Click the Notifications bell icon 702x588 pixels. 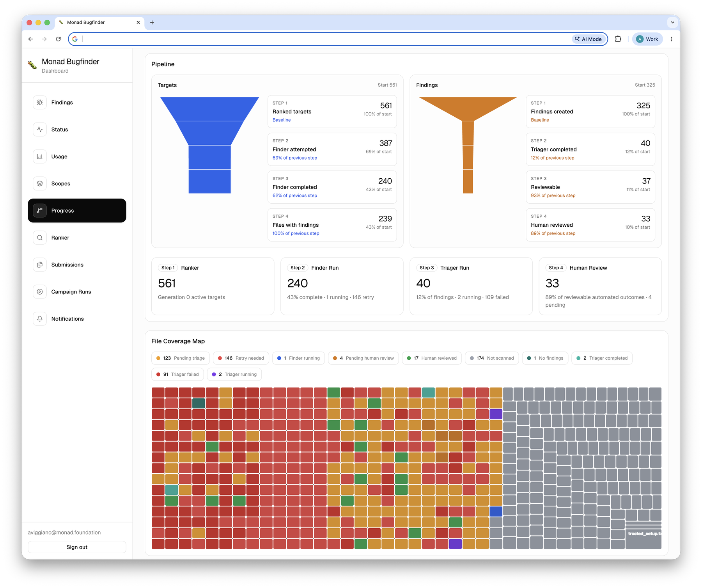(40, 319)
